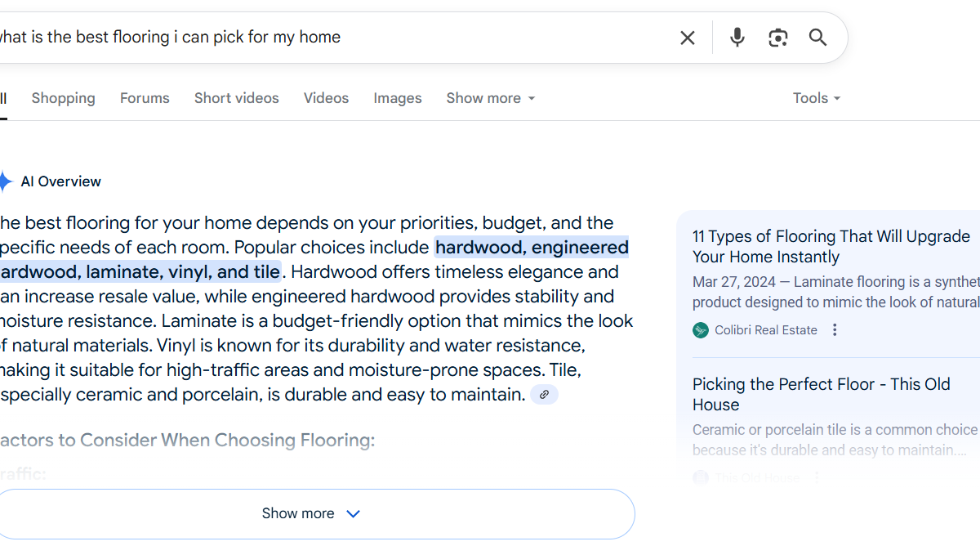Open the Tools dropdown
This screenshot has width=980, height=546.
pos(817,98)
